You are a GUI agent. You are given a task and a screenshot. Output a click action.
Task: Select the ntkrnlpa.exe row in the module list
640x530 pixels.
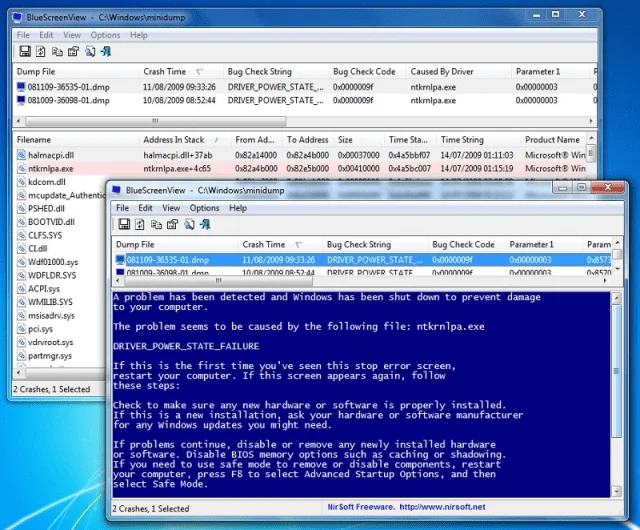[x=49, y=170]
